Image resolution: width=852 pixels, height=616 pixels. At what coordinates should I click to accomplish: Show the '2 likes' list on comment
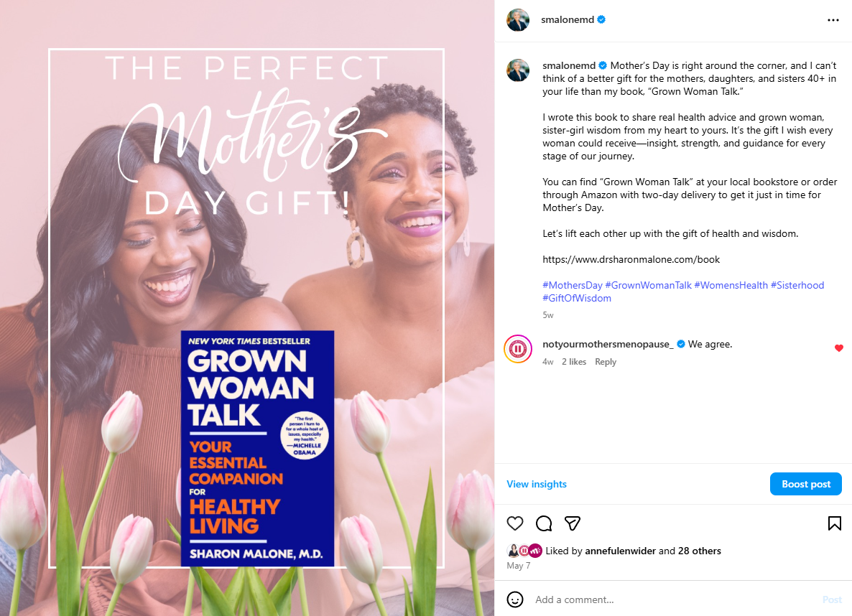tap(574, 362)
